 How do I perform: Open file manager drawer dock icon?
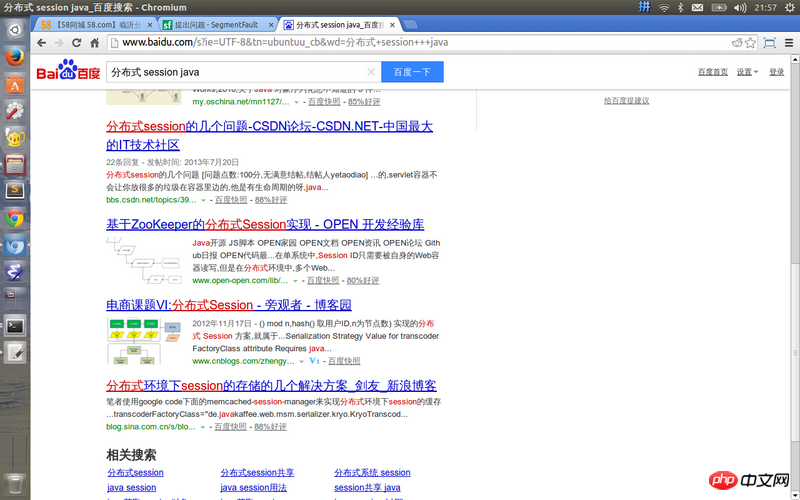(x=15, y=164)
